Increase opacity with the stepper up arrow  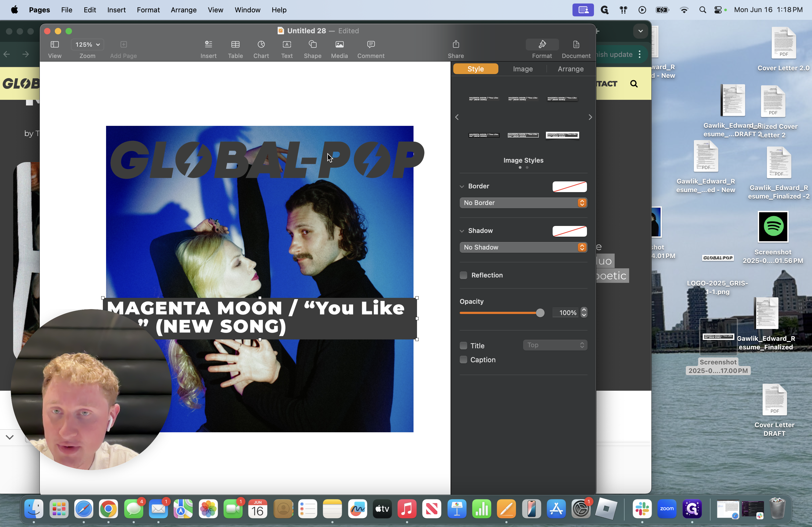tap(584, 310)
